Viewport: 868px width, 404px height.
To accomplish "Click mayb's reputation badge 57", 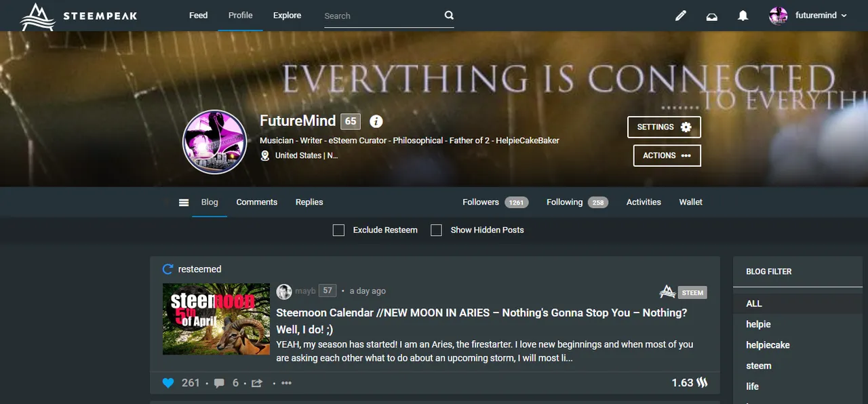I will tap(328, 291).
